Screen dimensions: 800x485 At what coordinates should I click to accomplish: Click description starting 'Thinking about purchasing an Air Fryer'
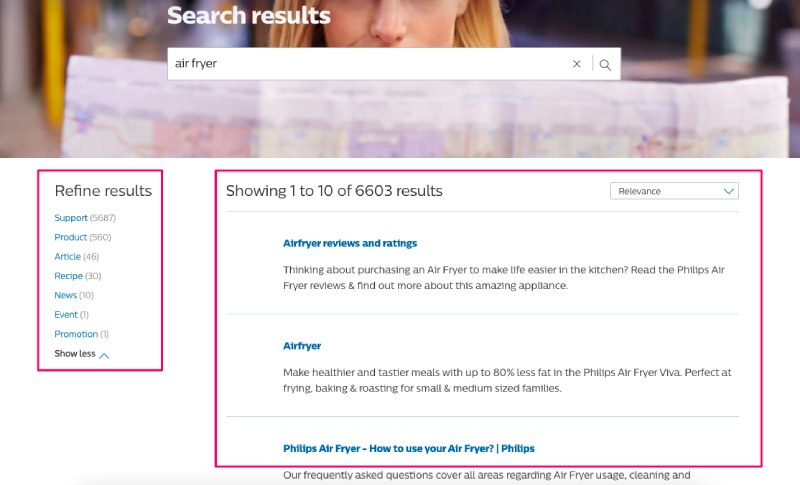(x=504, y=277)
